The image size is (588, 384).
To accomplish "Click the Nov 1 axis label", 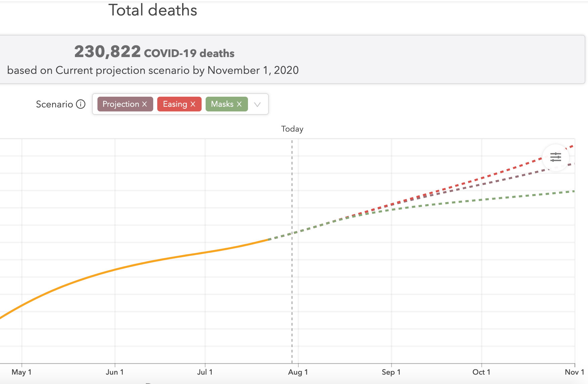I will coord(574,372).
